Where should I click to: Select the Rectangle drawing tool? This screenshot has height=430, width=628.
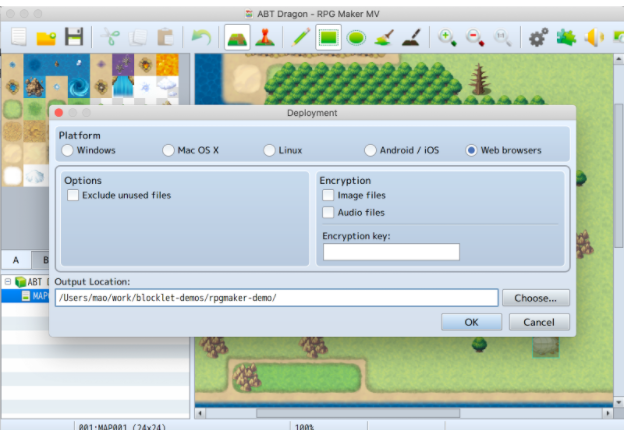click(329, 38)
